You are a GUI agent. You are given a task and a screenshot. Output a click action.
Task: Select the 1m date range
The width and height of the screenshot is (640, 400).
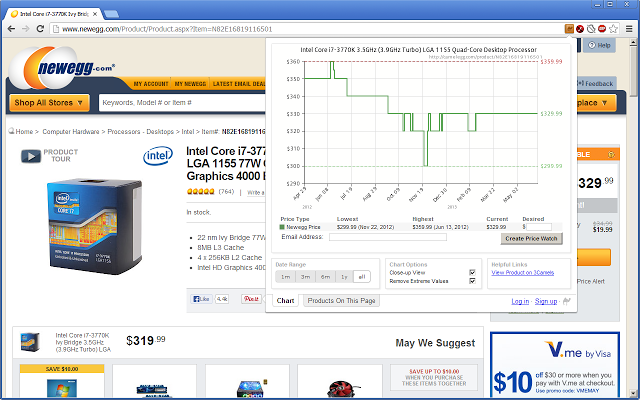coord(285,277)
